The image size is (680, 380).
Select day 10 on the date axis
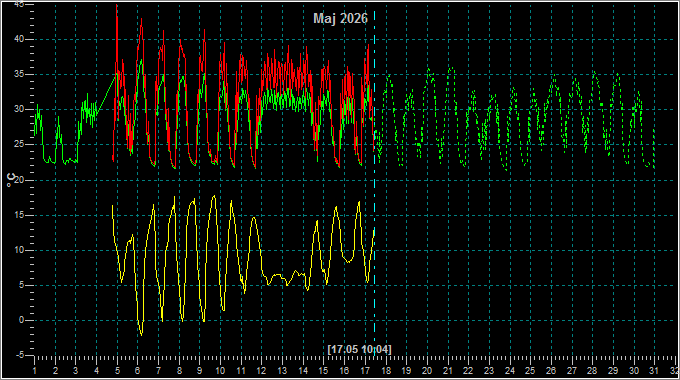(x=220, y=371)
